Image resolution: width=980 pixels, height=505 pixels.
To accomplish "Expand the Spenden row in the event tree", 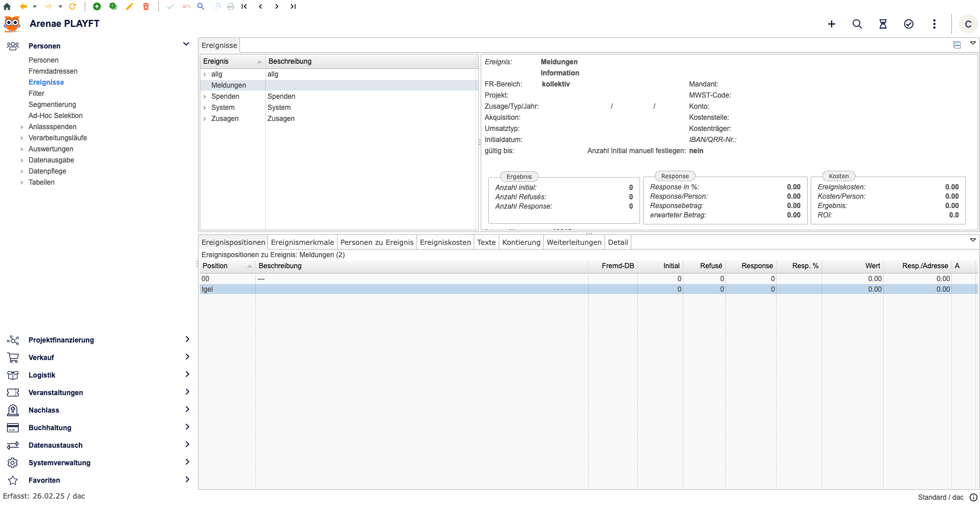I will [x=205, y=96].
